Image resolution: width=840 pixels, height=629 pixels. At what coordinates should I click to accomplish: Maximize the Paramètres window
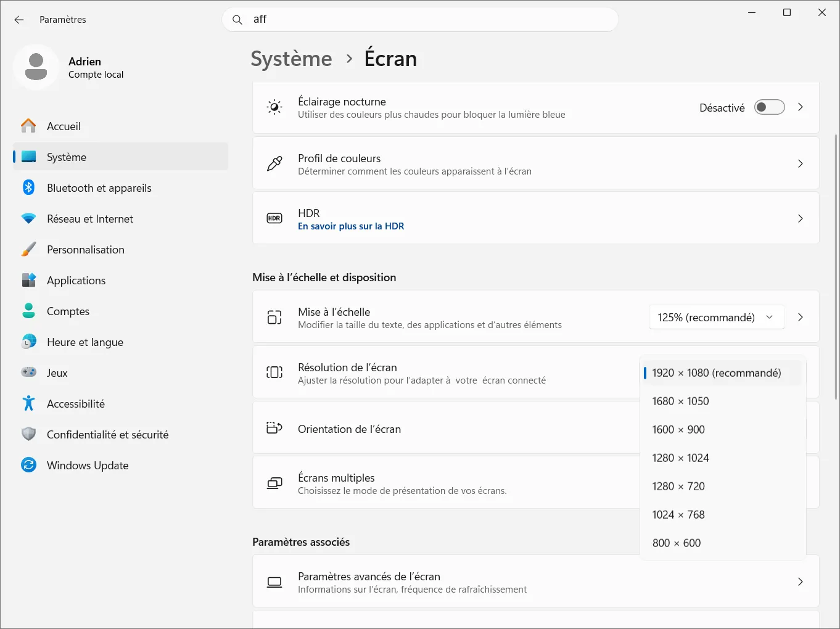787,12
